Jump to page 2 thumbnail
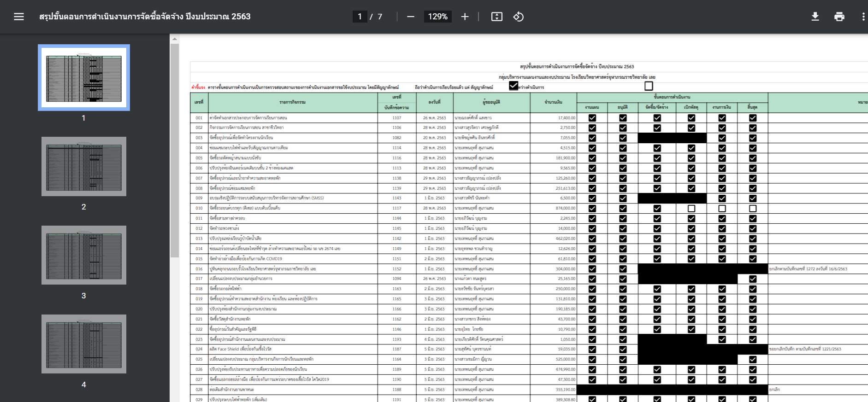The height and width of the screenshot is (402, 868). click(x=84, y=166)
